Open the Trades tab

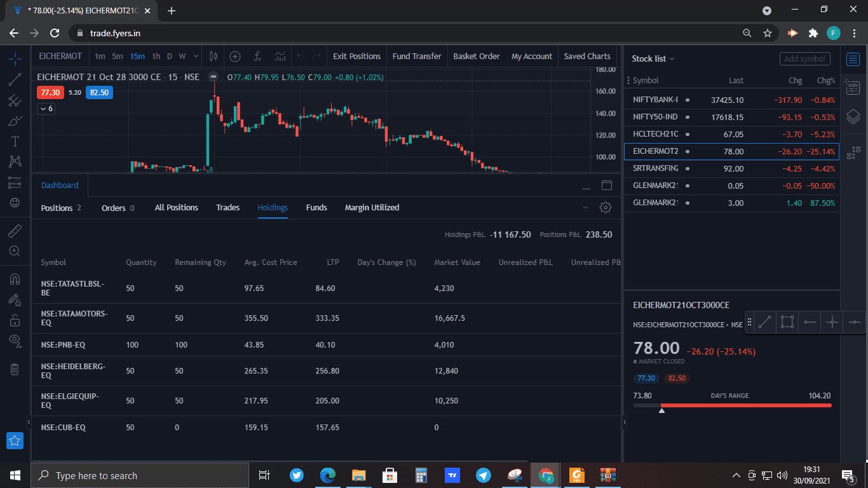(227, 208)
